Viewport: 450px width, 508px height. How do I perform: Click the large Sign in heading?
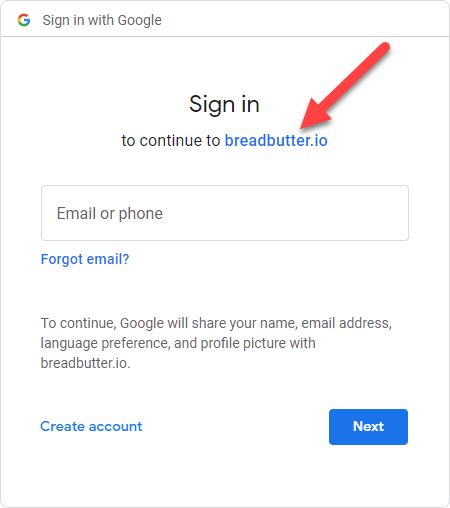pos(224,104)
